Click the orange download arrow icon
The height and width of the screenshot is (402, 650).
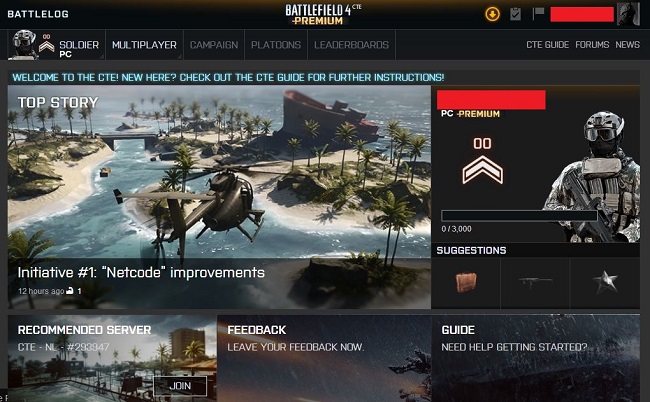point(492,14)
